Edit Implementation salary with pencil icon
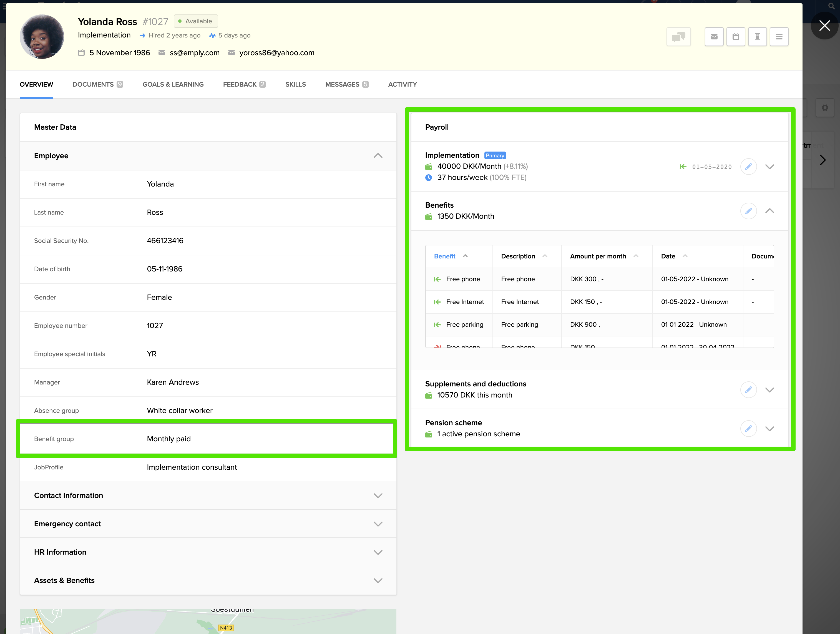The image size is (840, 634). tap(748, 167)
